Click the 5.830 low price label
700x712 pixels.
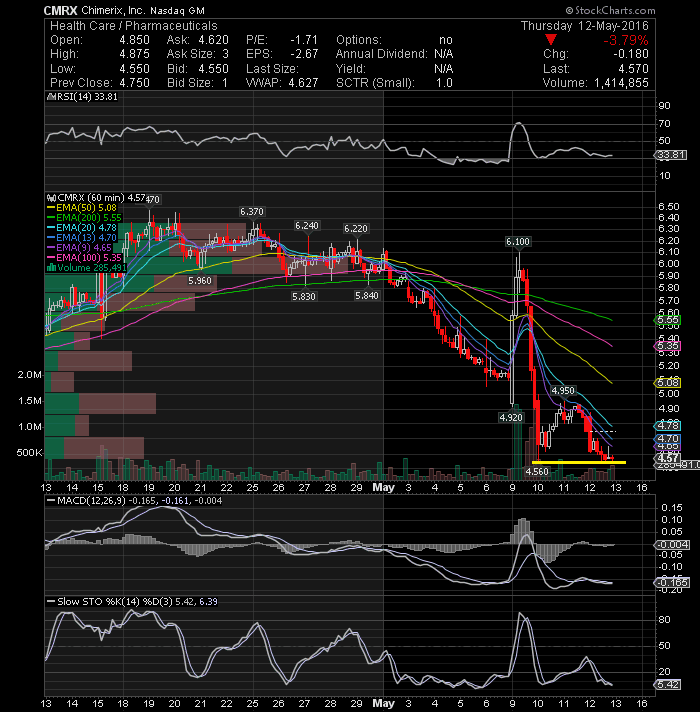(x=304, y=297)
